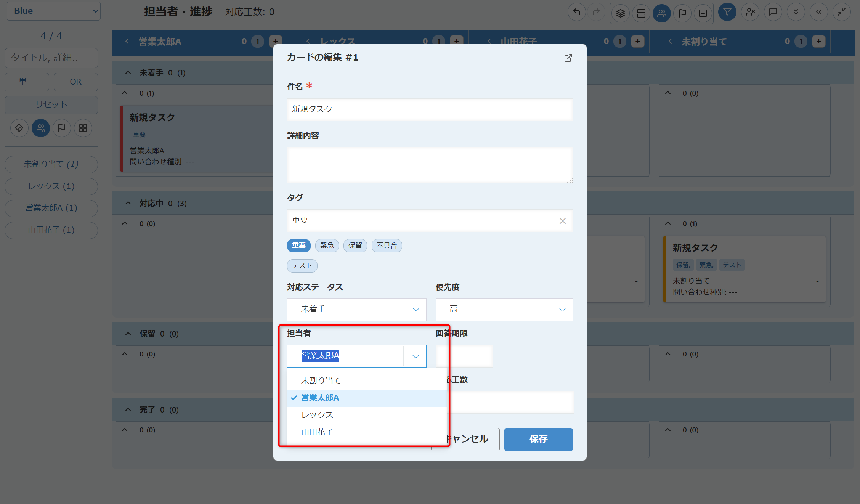Viewport: 860px width, 504px height.
Task: Click the flag view icon in top toolbar
Action: click(x=682, y=13)
